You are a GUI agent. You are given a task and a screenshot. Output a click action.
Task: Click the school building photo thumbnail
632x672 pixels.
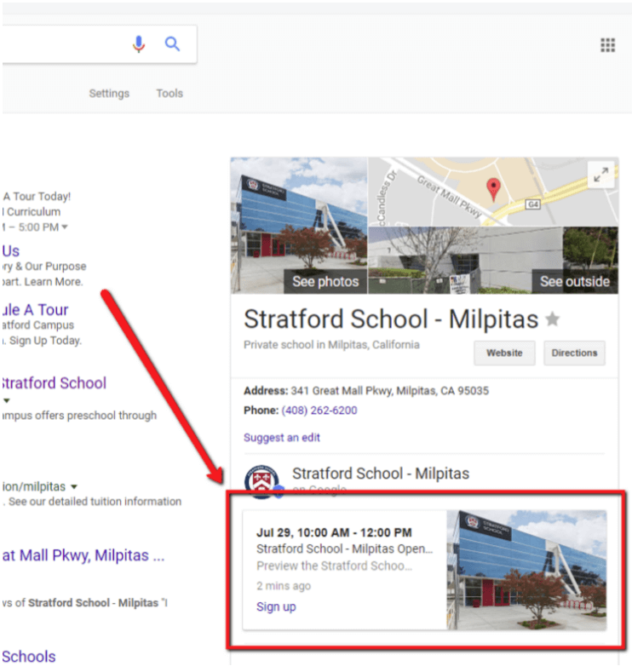pyautogui.click(x=299, y=226)
